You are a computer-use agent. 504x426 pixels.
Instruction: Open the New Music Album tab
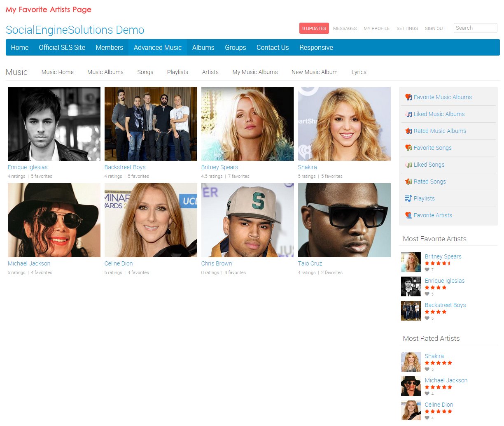(x=314, y=72)
